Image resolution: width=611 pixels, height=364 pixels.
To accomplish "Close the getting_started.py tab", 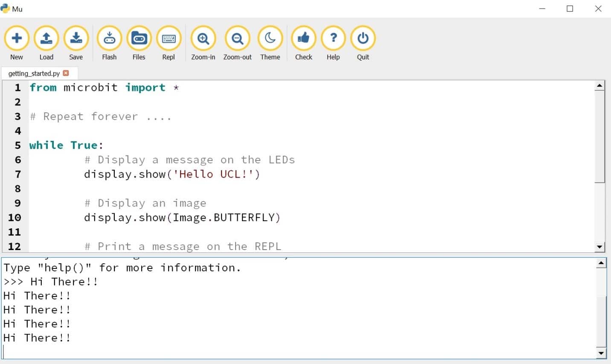I will click(66, 73).
